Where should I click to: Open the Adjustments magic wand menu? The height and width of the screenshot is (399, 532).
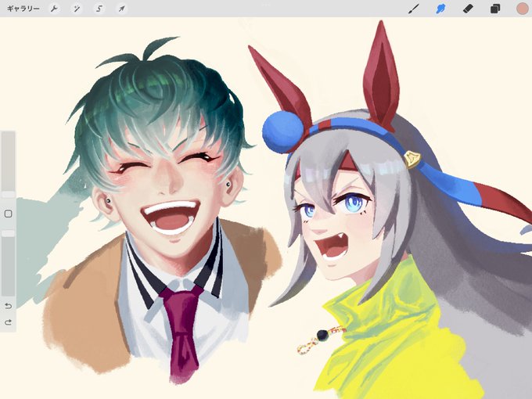tap(77, 9)
